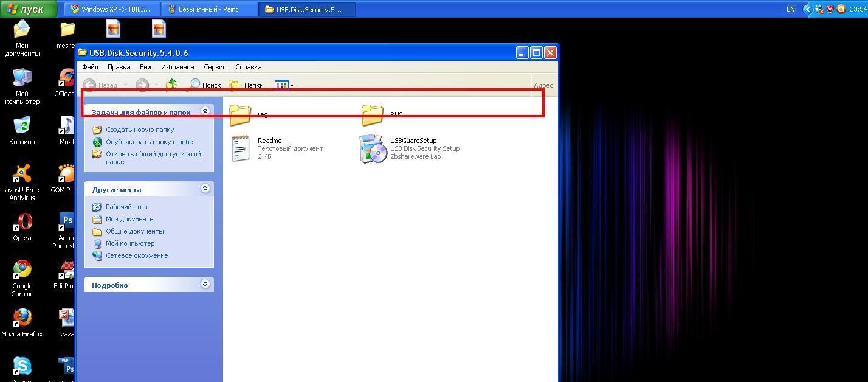Expand hidden tray icons arrow
Image resolution: width=868 pixels, height=382 pixels.
click(x=807, y=9)
